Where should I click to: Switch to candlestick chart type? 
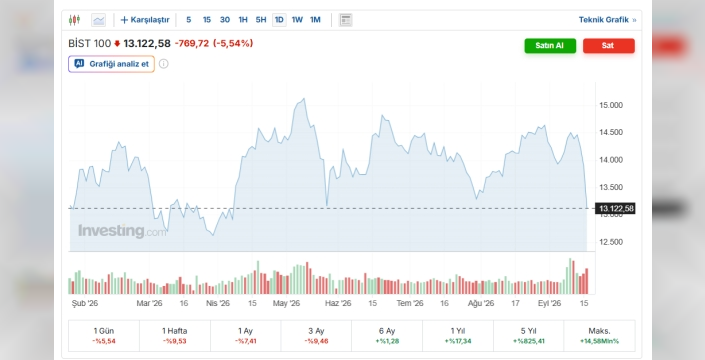(x=74, y=20)
